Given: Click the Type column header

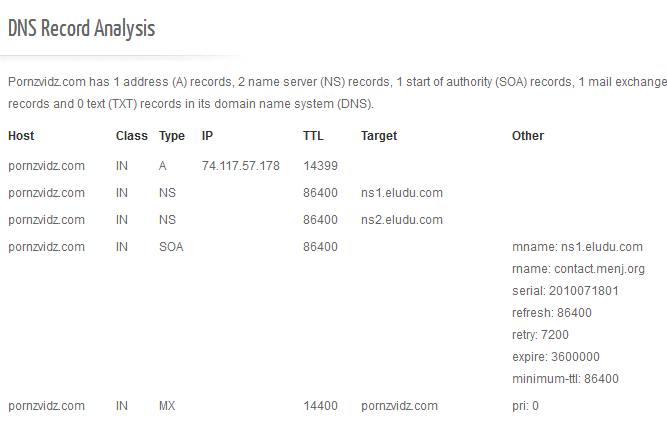Looking at the screenshot, I should tap(172, 135).
